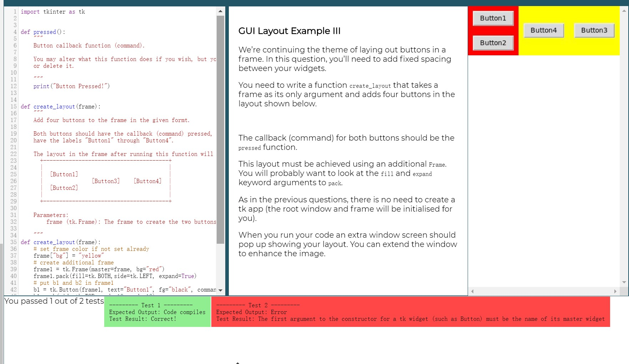Click the scroll-down arrow of the code editor

coord(220,290)
